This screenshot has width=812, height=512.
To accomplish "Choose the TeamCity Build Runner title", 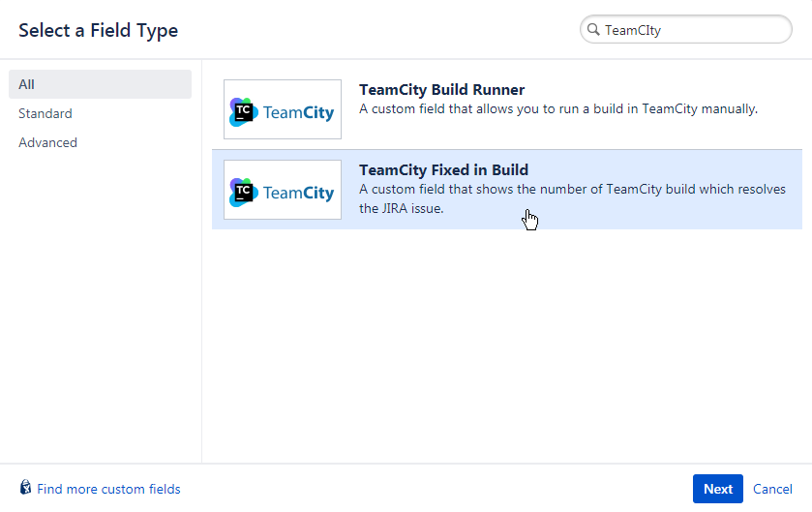I will pyautogui.click(x=441, y=90).
